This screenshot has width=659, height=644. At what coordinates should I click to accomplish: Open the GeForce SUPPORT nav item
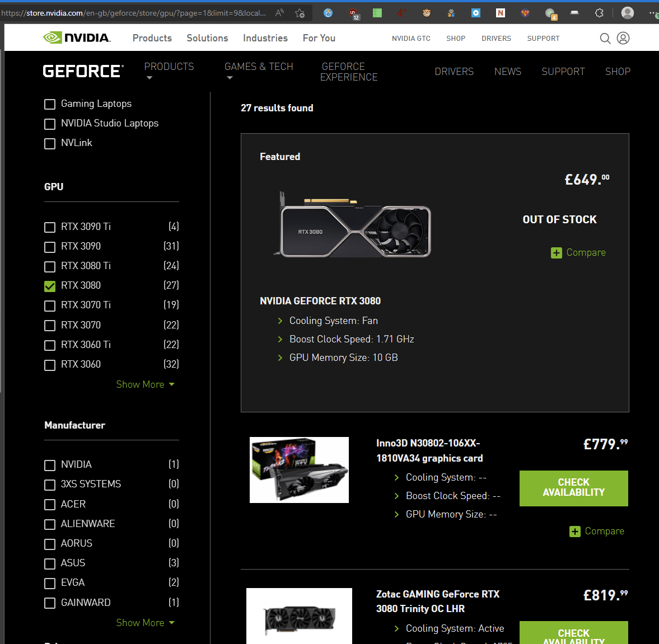tap(563, 72)
